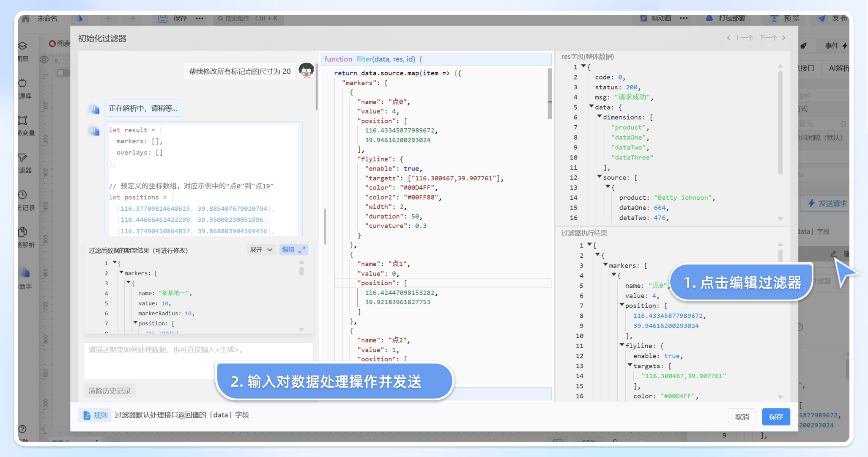Collapse the data node in res panel
Screen dimensions: 868x457
[x=591, y=107]
